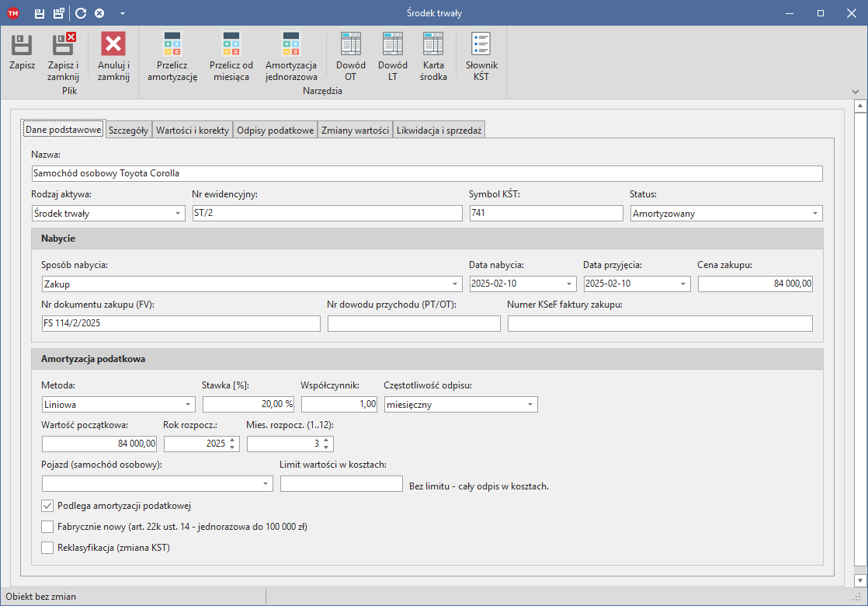Focus the Cena zakupu field
This screenshot has height=606, width=868.
tap(755, 284)
